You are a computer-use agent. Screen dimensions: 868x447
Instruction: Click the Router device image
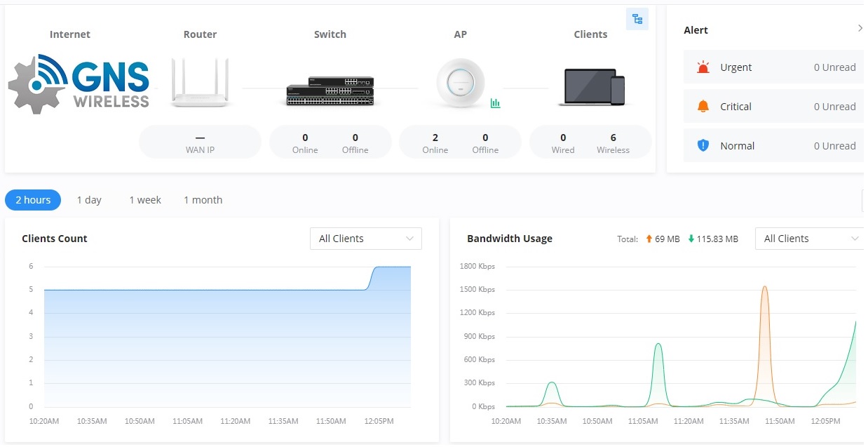pos(201,83)
